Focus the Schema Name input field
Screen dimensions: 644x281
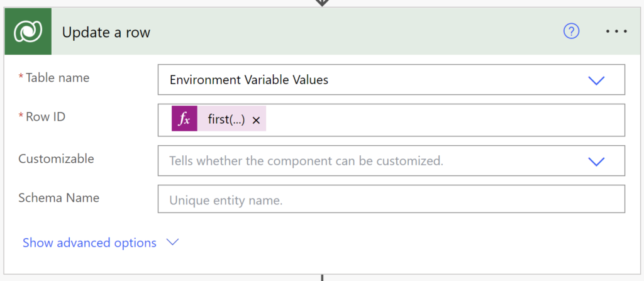point(391,199)
